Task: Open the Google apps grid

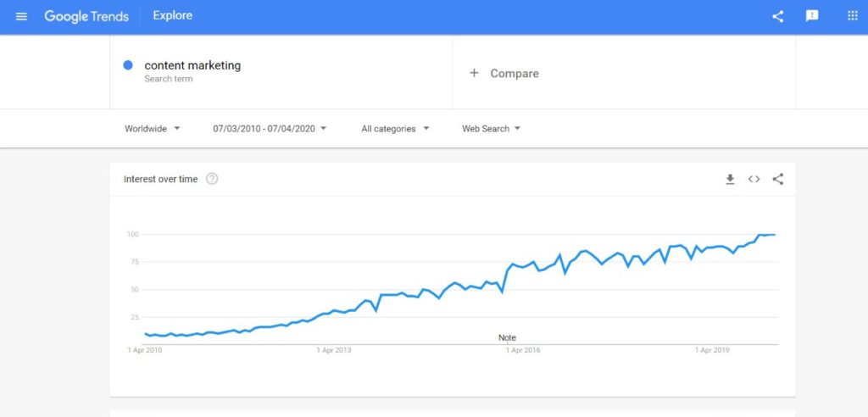Action: tap(852, 16)
